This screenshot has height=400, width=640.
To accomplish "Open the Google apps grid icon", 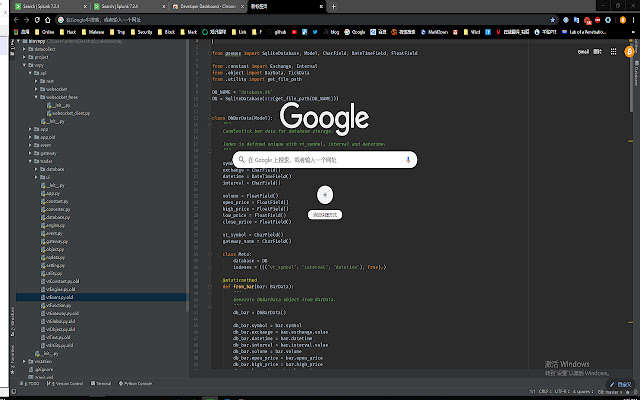I will (613, 51).
